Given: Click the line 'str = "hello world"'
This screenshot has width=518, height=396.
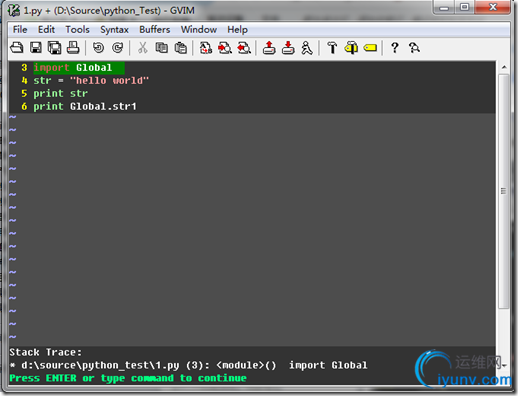Looking at the screenshot, I should (91, 81).
